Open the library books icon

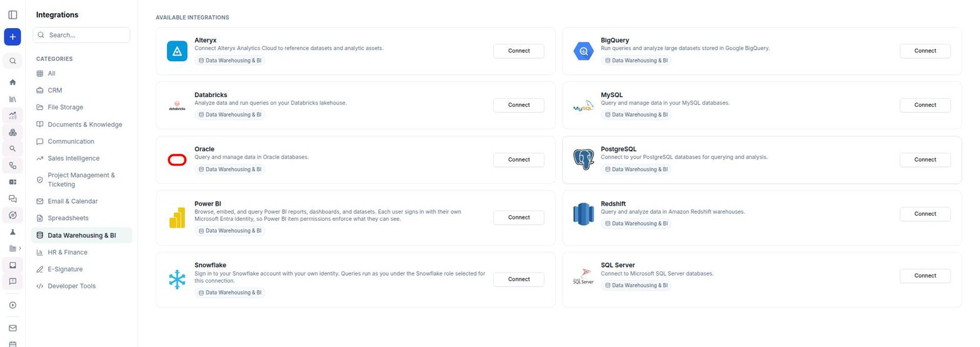pos(12,99)
